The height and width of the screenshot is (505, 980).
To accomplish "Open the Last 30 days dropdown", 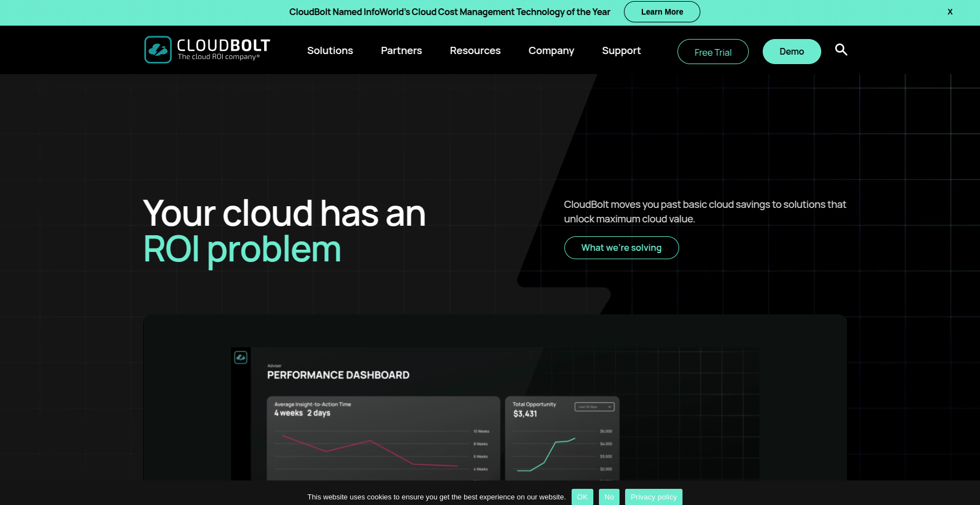I will (594, 407).
